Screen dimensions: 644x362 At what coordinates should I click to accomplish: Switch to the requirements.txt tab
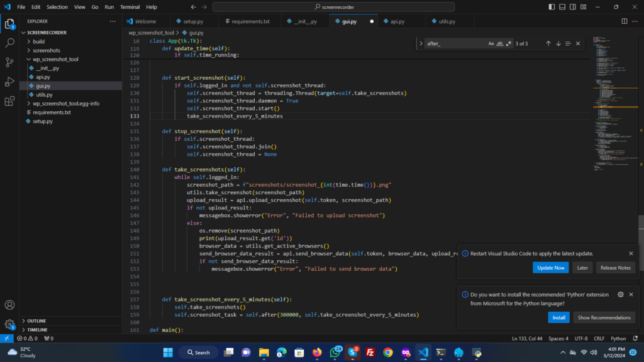coord(250,21)
